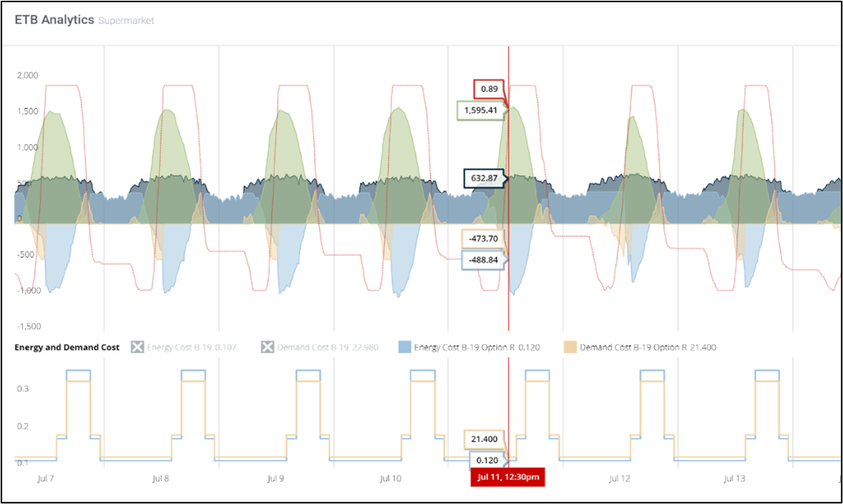The width and height of the screenshot is (843, 504).
Task: Click the 2,000 y-axis label
Action: (x=28, y=75)
